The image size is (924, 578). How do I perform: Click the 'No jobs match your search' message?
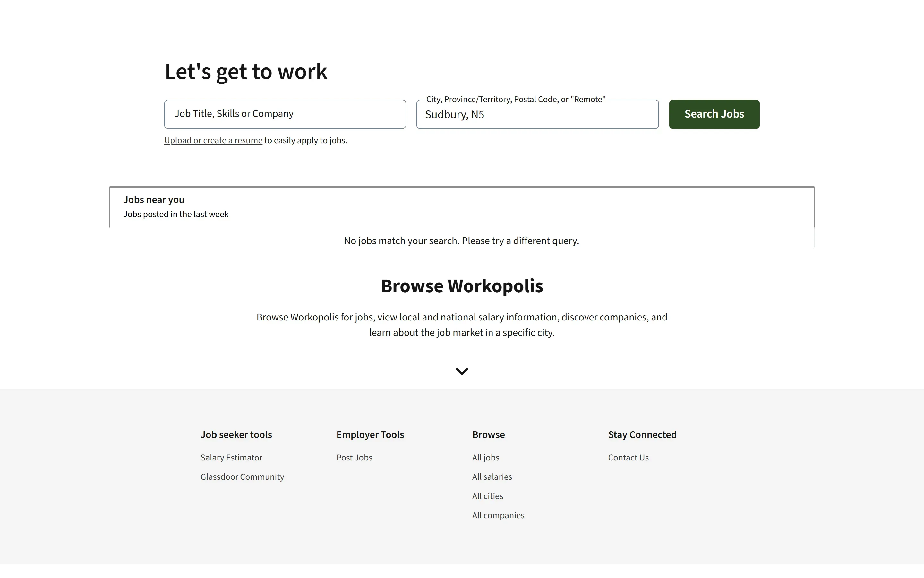(x=462, y=241)
